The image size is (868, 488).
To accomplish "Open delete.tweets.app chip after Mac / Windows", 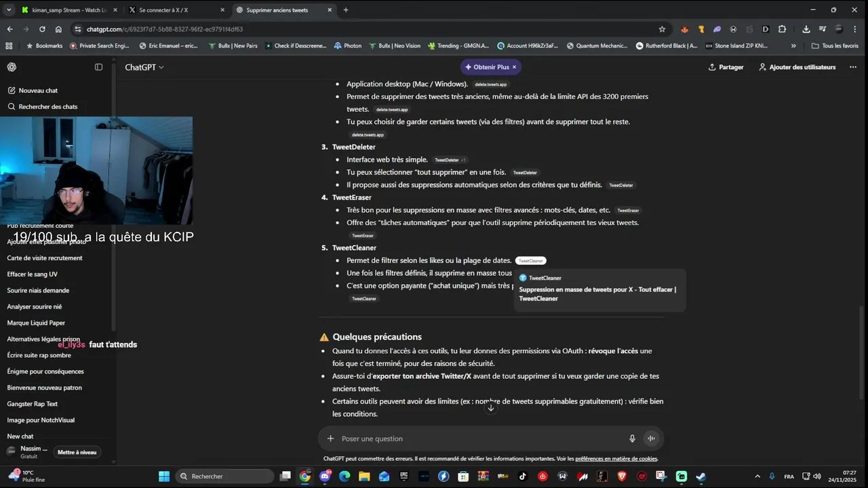I will pos(491,85).
